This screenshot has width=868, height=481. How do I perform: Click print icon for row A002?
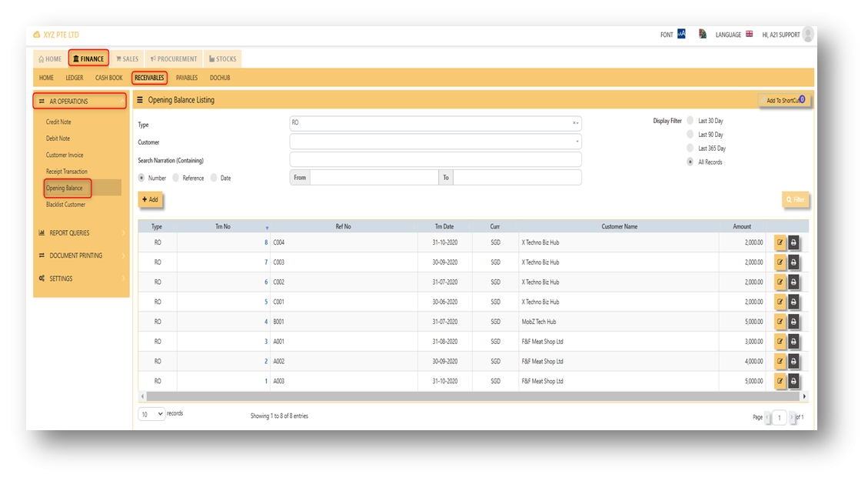point(793,361)
